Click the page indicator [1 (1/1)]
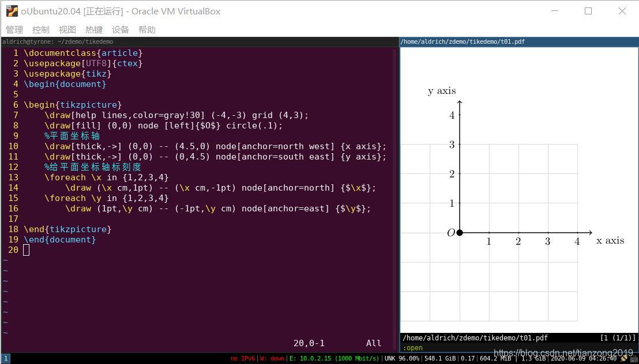639x364 pixels. [x=618, y=338]
